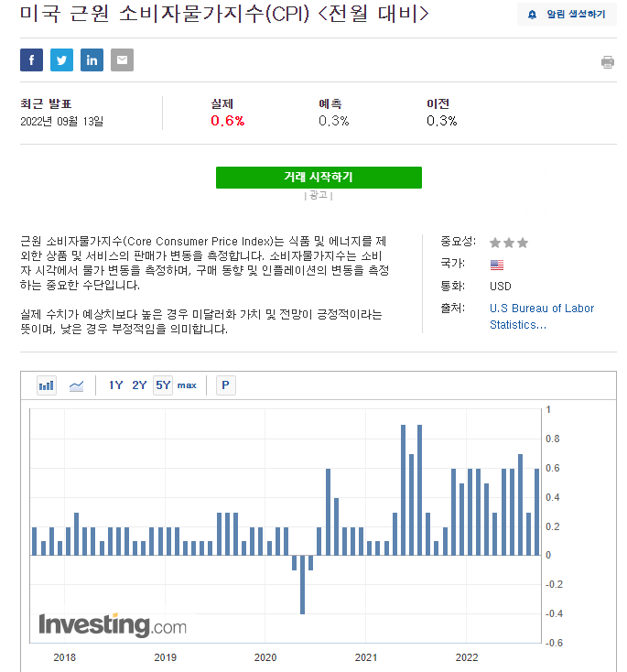Select the max chart range
This screenshot has height=672, width=627.
187,385
